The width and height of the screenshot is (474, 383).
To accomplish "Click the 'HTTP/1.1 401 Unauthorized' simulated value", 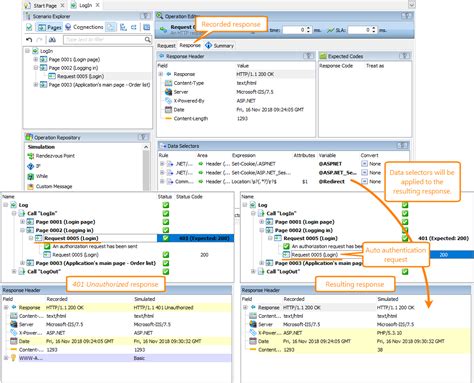I will 163,307.
